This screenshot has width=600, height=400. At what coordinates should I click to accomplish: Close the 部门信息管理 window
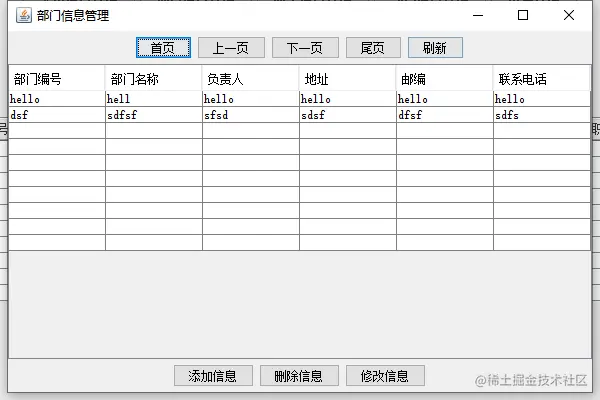[x=569, y=15]
